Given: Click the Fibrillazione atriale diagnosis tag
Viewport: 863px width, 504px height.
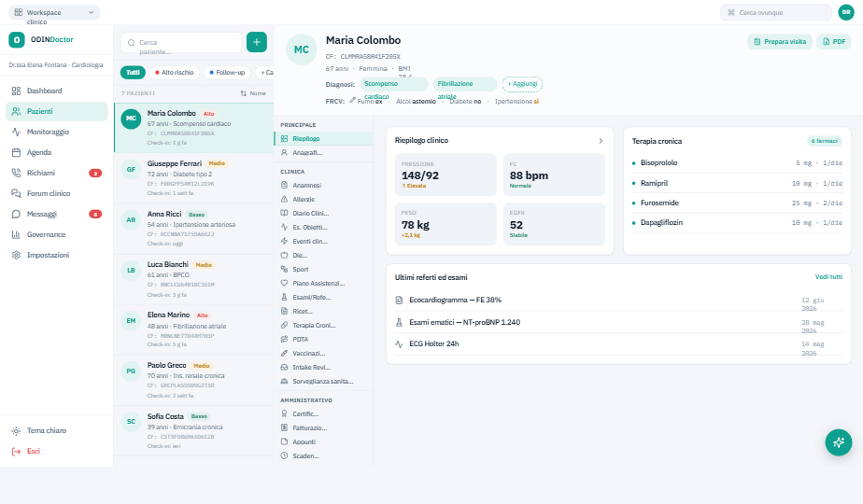Looking at the screenshot, I should coord(464,84).
